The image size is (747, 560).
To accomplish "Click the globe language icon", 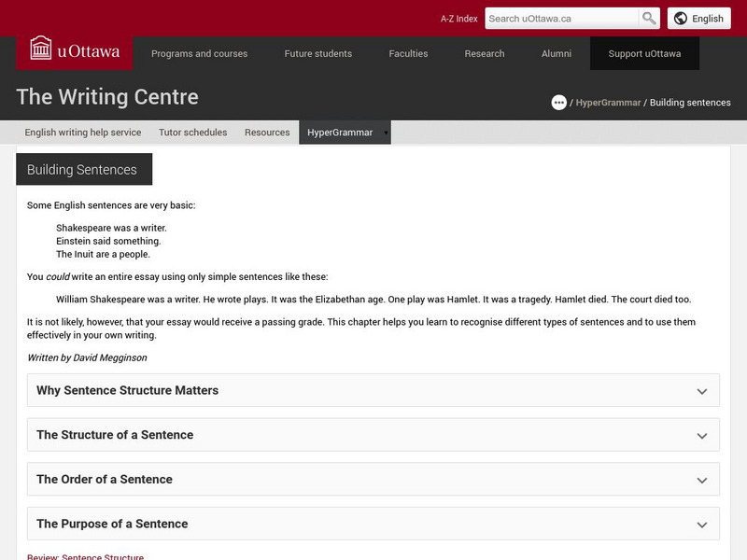I will click(681, 18).
